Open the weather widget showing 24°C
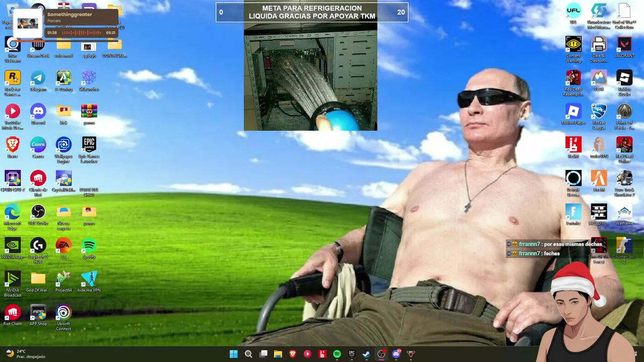This screenshot has height=362, width=644. (x=25, y=354)
